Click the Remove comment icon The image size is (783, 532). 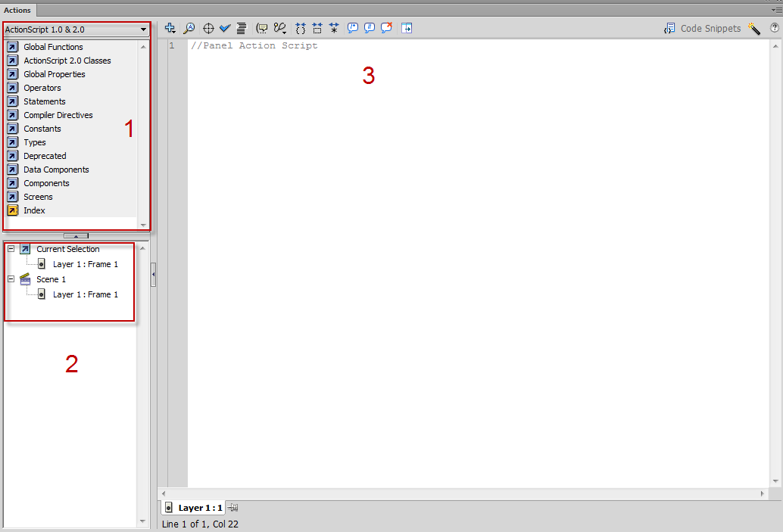(x=386, y=28)
